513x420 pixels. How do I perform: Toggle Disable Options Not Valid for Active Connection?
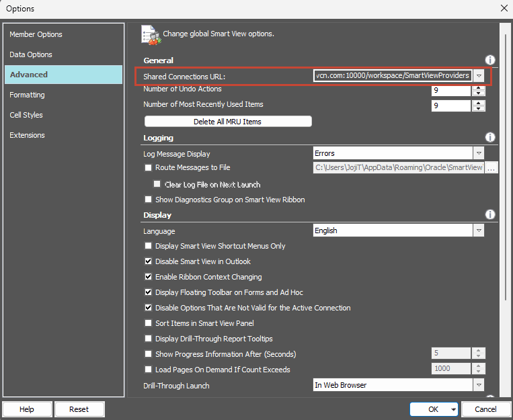click(x=148, y=308)
